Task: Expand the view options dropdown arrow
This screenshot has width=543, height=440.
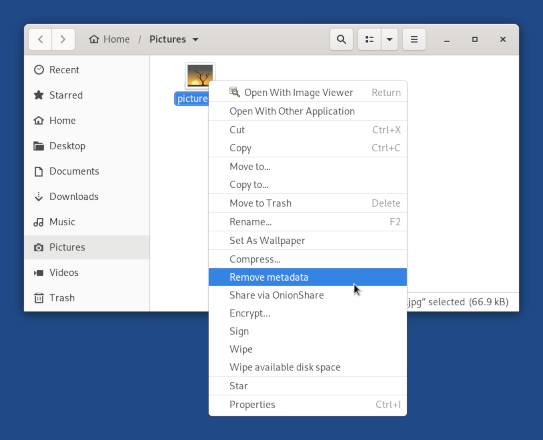Action: [390, 39]
